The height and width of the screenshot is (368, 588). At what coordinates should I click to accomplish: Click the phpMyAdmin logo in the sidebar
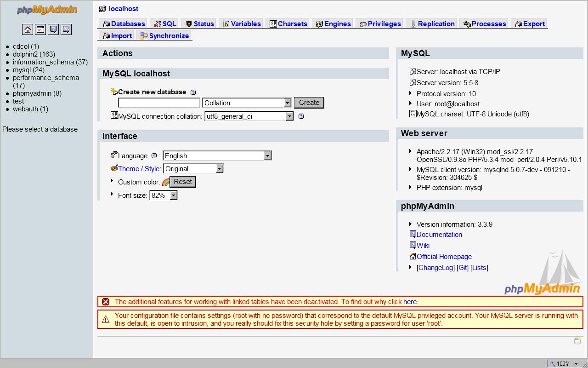tap(47, 10)
